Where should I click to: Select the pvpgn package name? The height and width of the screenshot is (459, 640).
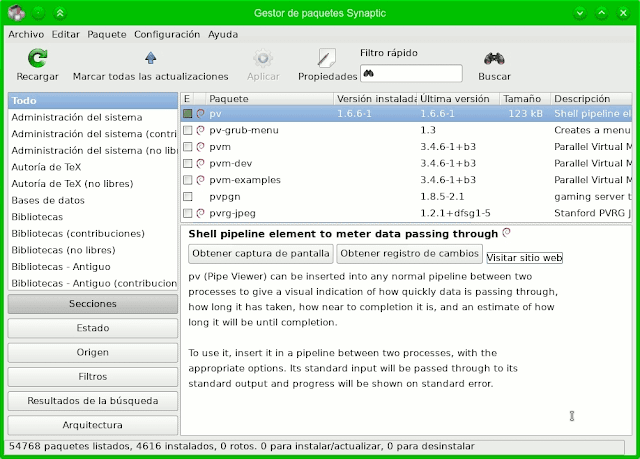(x=224, y=197)
